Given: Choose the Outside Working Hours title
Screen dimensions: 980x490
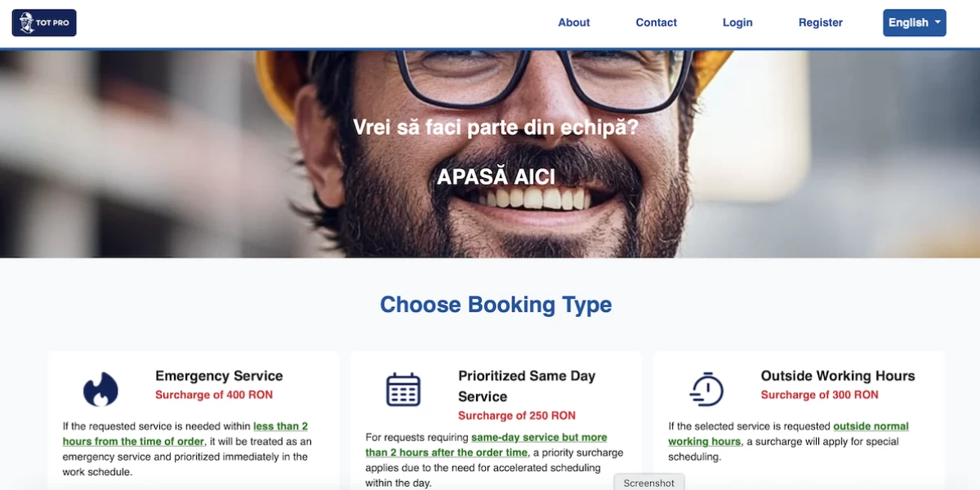Looking at the screenshot, I should pyautogui.click(x=838, y=376).
